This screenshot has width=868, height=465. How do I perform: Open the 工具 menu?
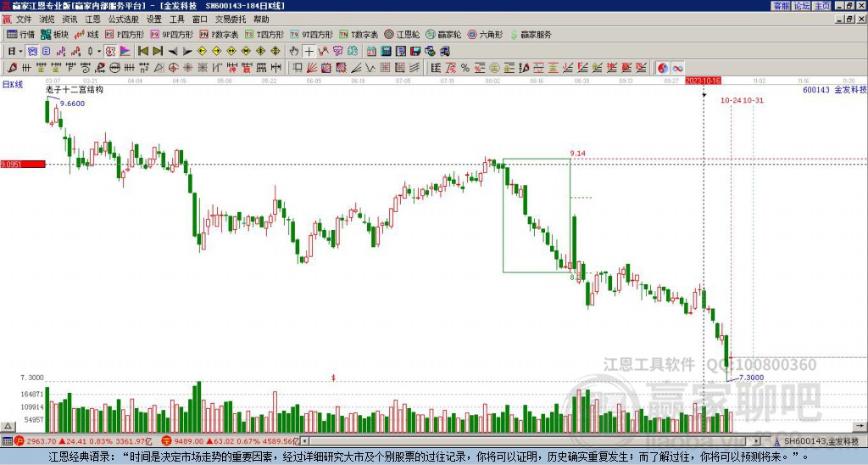coord(176,20)
